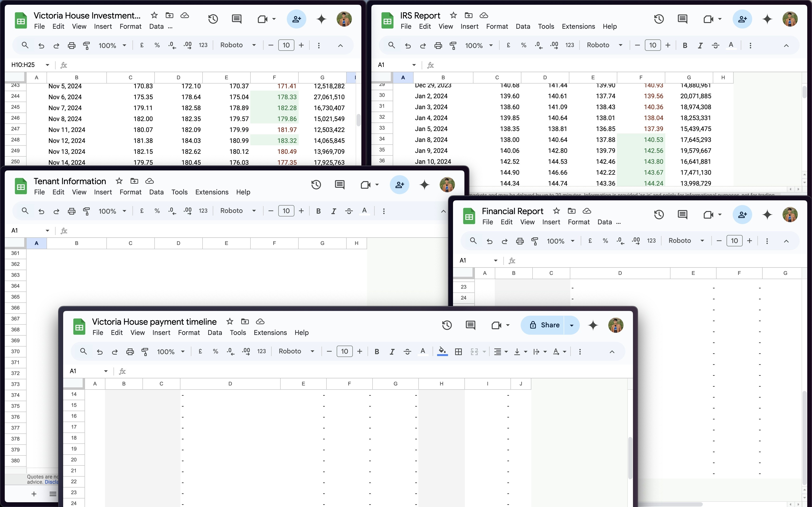Click undo in the IRS Report toolbar

point(408,45)
